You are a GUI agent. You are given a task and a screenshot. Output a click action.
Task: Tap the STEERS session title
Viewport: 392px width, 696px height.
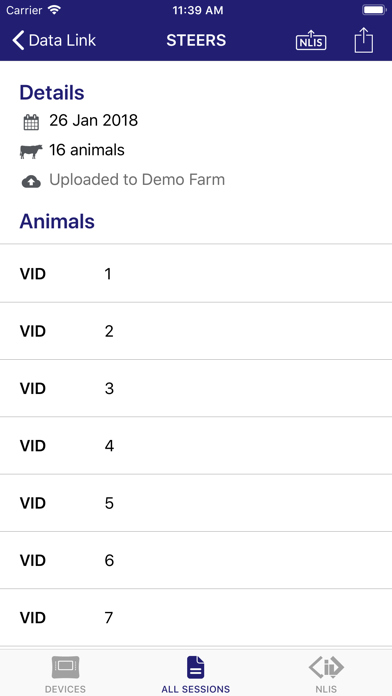pos(196,40)
